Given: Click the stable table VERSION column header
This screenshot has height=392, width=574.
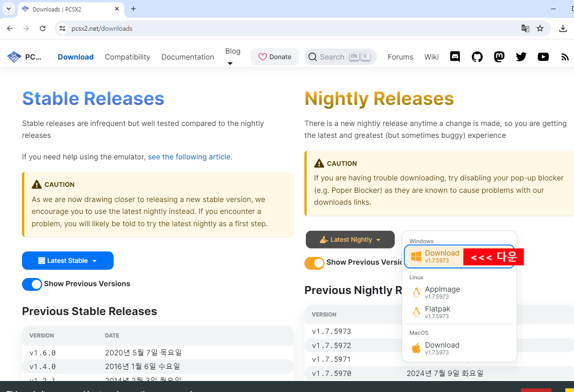Looking at the screenshot, I should click(x=42, y=336).
